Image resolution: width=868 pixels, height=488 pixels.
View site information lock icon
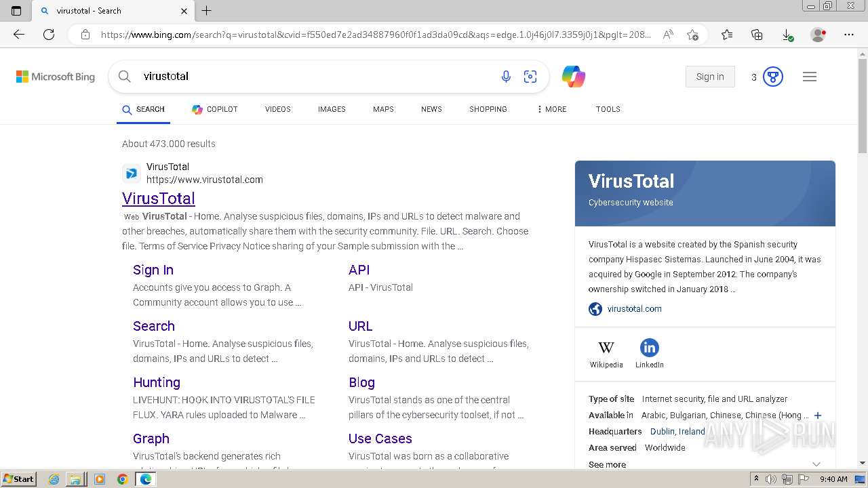coord(85,35)
